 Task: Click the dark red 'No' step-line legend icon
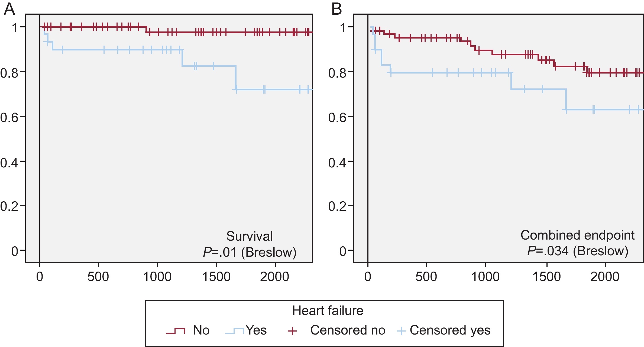point(176,331)
